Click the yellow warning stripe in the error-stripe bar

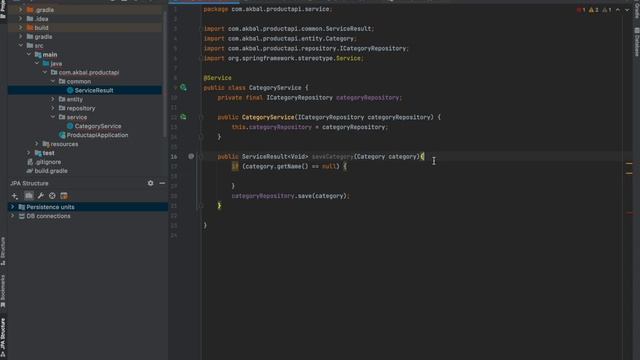pos(629,164)
